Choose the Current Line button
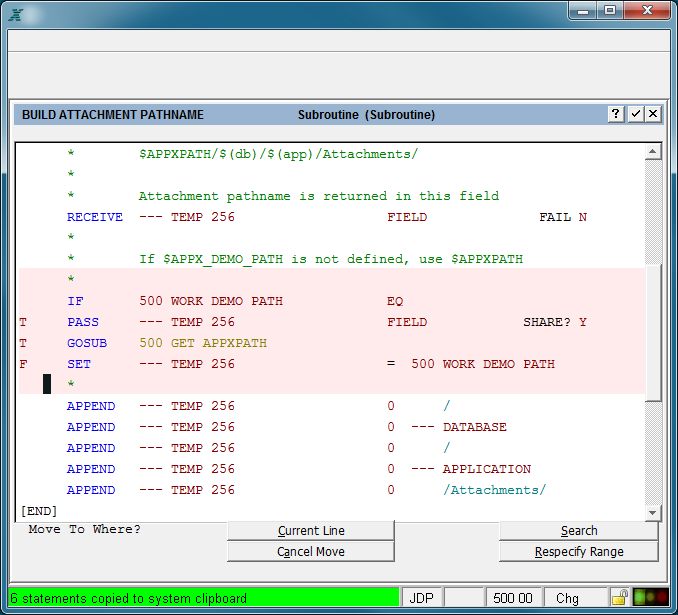Screen dimensions: 678x615 tap(311, 530)
